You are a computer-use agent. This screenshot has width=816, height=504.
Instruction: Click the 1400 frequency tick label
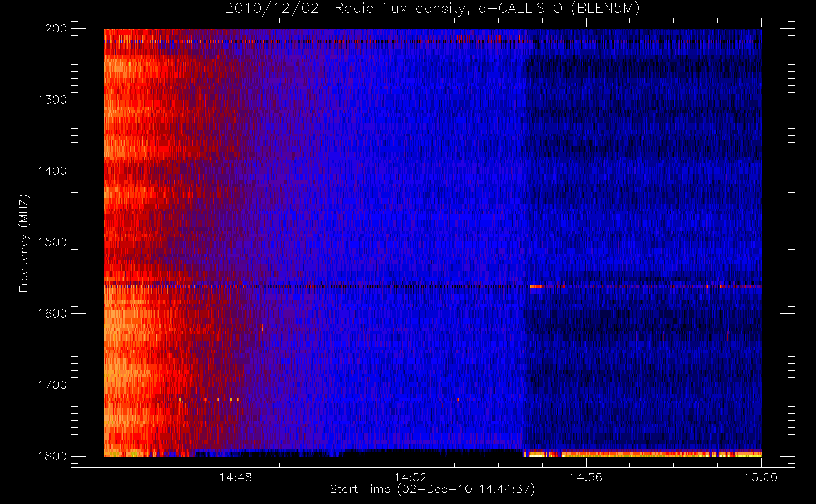pos(52,171)
